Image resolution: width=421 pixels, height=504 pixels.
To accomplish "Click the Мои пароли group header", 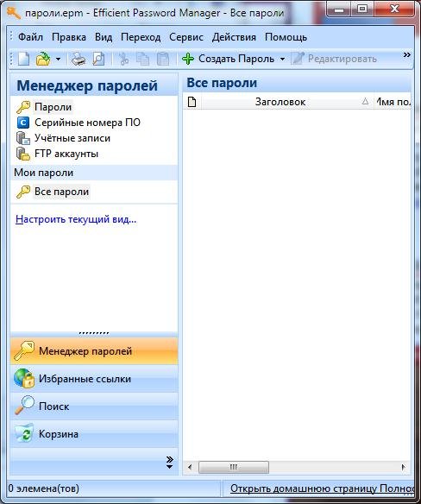I will tap(94, 173).
